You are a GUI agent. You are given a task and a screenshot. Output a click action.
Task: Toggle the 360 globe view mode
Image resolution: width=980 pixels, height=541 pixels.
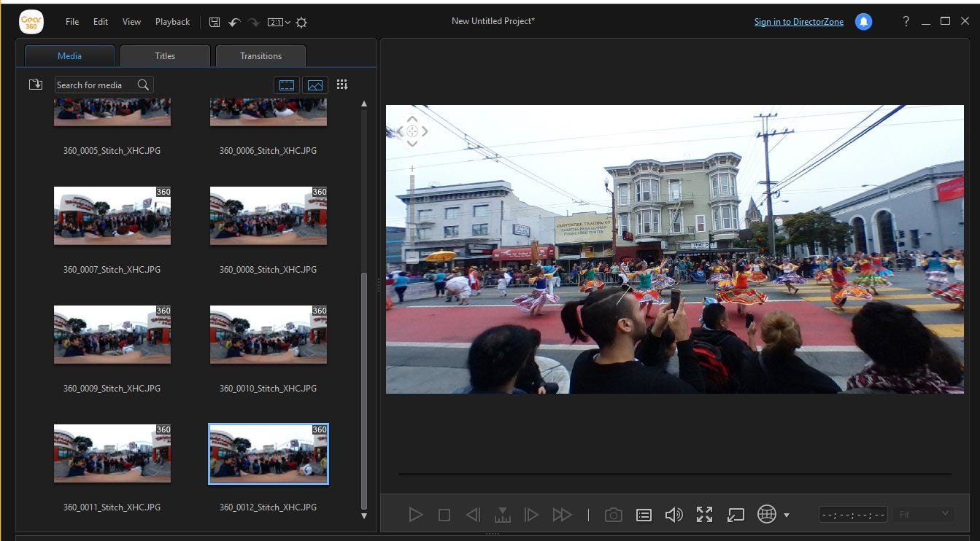[767, 514]
